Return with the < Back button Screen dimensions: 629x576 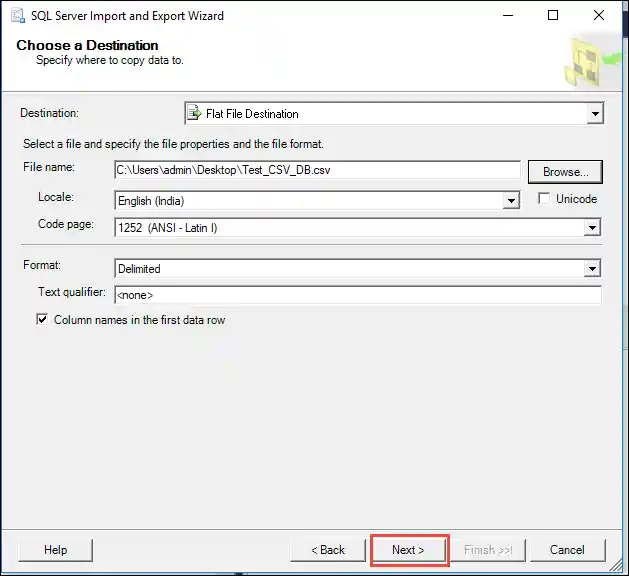click(x=328, y=550)
